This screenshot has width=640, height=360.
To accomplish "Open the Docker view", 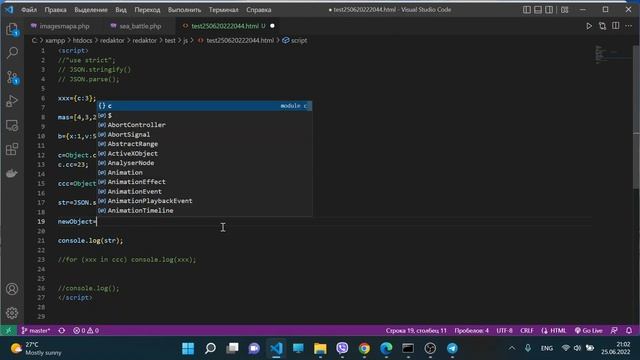I will 12,173.
